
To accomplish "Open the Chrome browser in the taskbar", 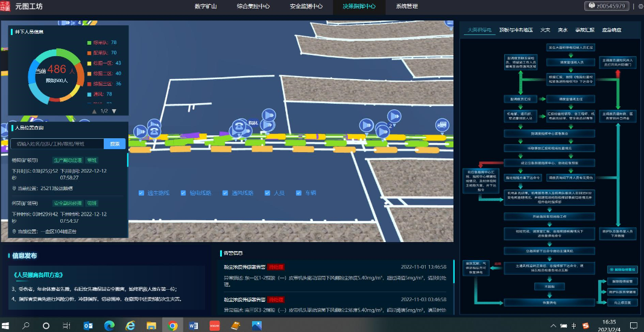I will click(172, 325).
